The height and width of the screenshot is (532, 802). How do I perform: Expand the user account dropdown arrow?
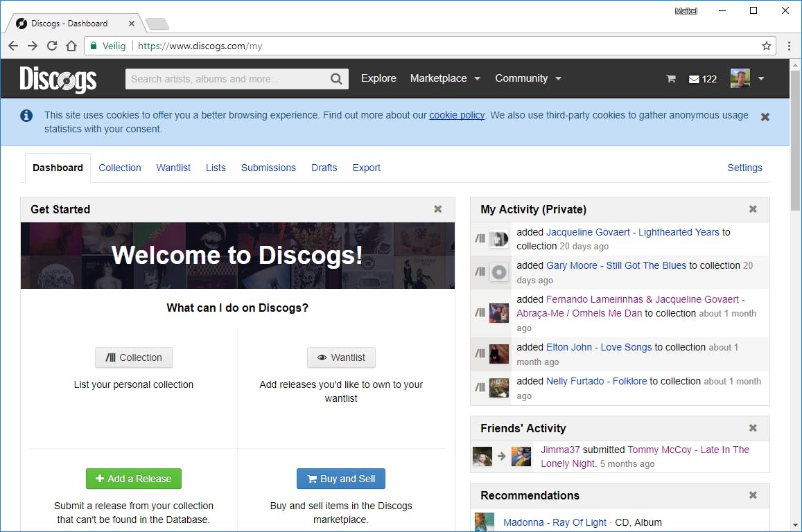tap(760, 79)
